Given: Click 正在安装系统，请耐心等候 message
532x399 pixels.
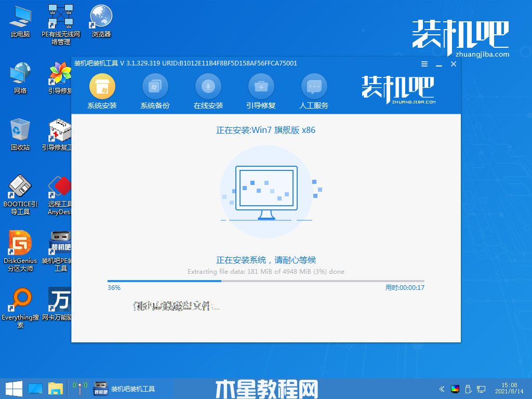Looking at the screenshot, I should 266,260.
